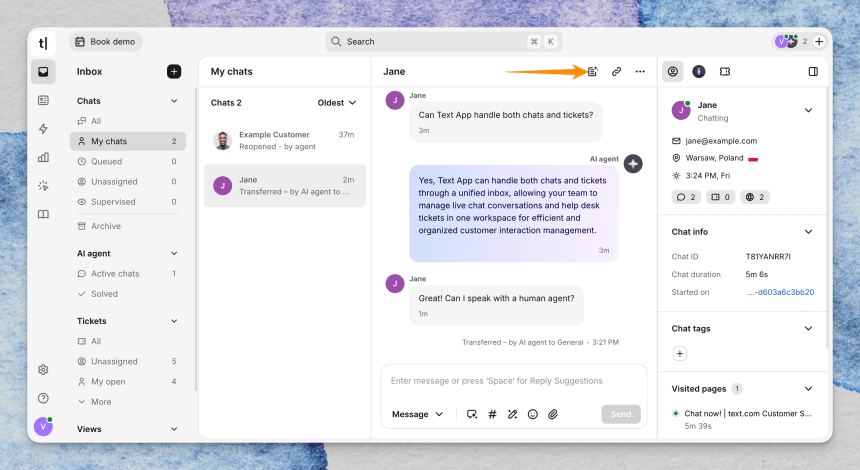Click the tickets count badge showing 0
The width and height of the screenshot is (860, 470).
[x=720, y=197]
